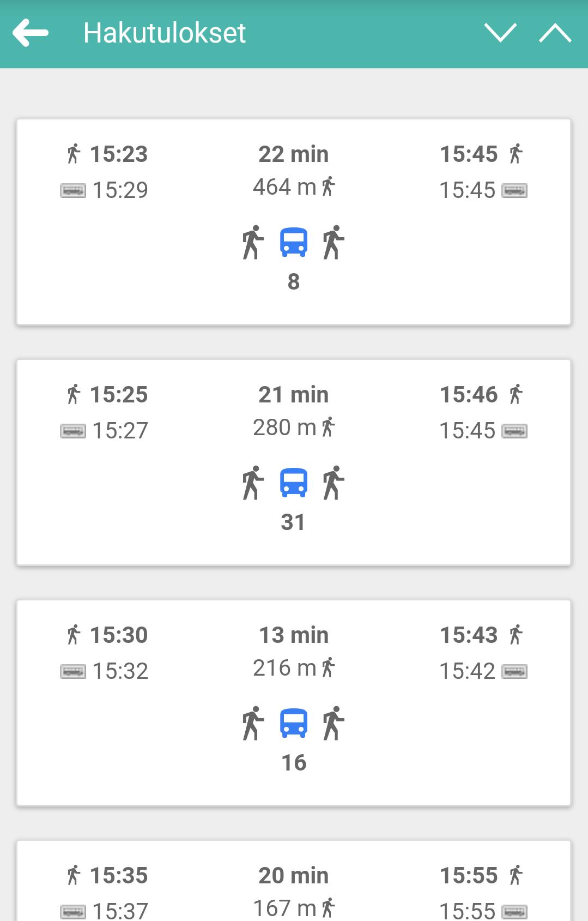Select the 13 min route option
Image resolution: width=588 pixels, height=921 pixels.
coord(294,702)
